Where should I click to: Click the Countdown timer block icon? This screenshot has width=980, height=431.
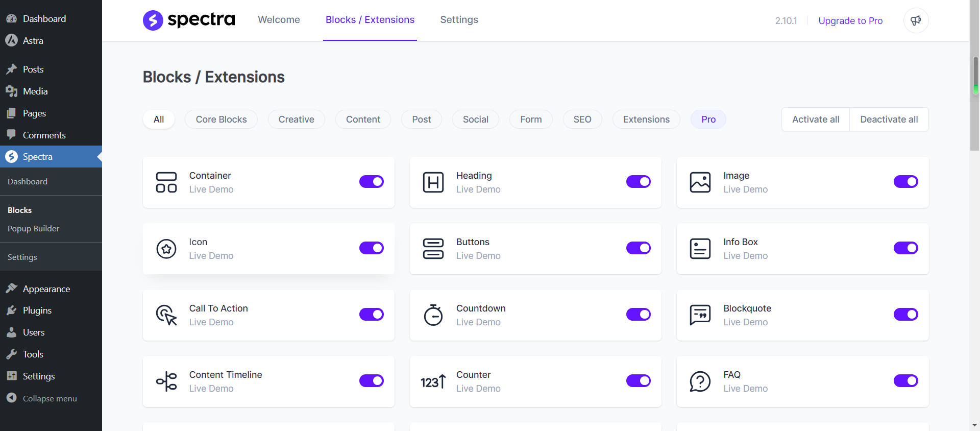(x=433, y=315)
